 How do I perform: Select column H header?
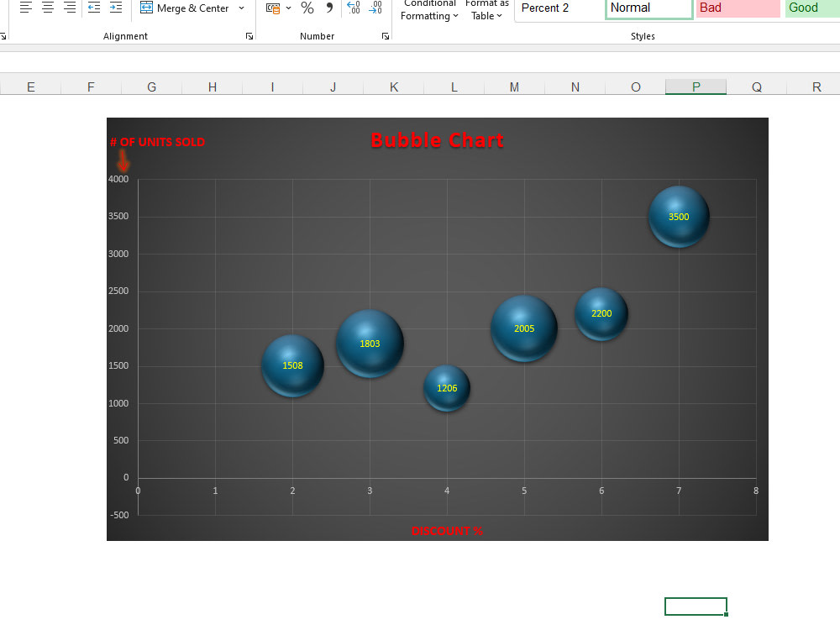point(213,87)
